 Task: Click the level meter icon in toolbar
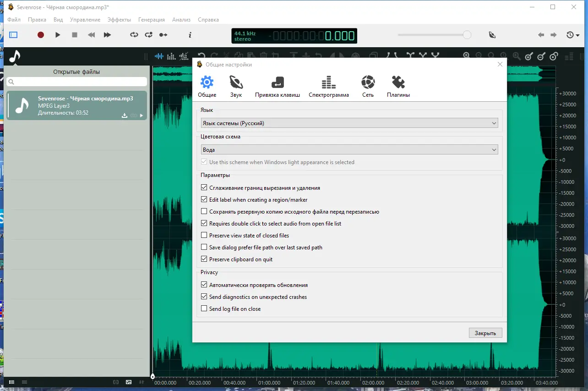pos(569,56)
